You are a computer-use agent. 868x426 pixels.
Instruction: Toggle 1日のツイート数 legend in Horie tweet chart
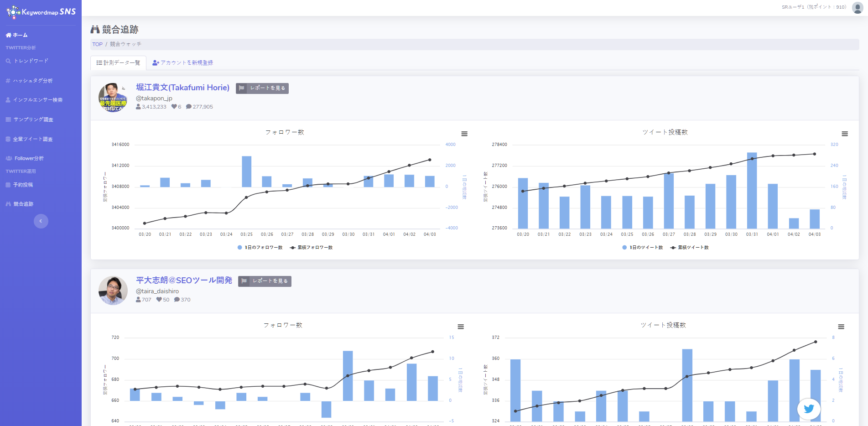tap(643, 248)
